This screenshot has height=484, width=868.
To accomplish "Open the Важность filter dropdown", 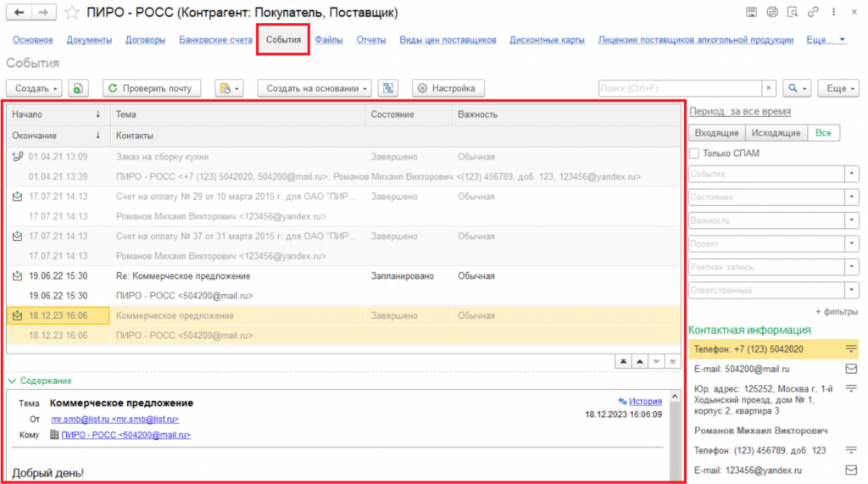I will [851, 220].
